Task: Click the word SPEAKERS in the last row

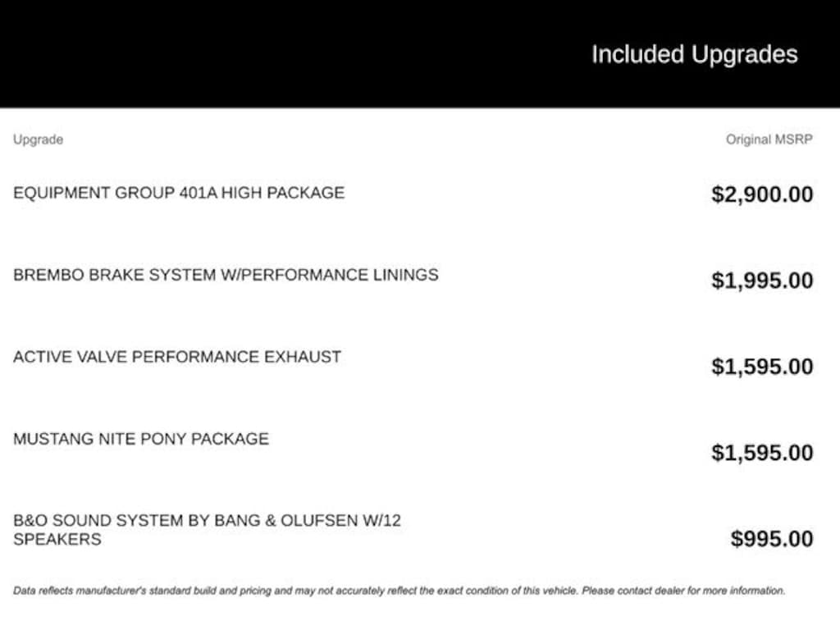Action: pyautogui.click(x=57, y=540)
